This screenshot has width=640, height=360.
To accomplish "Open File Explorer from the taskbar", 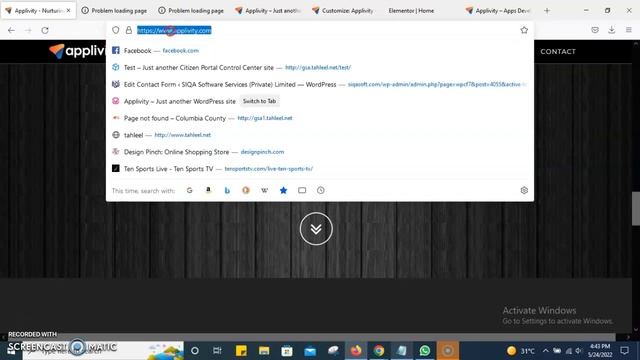I will [x=264, y=350].
